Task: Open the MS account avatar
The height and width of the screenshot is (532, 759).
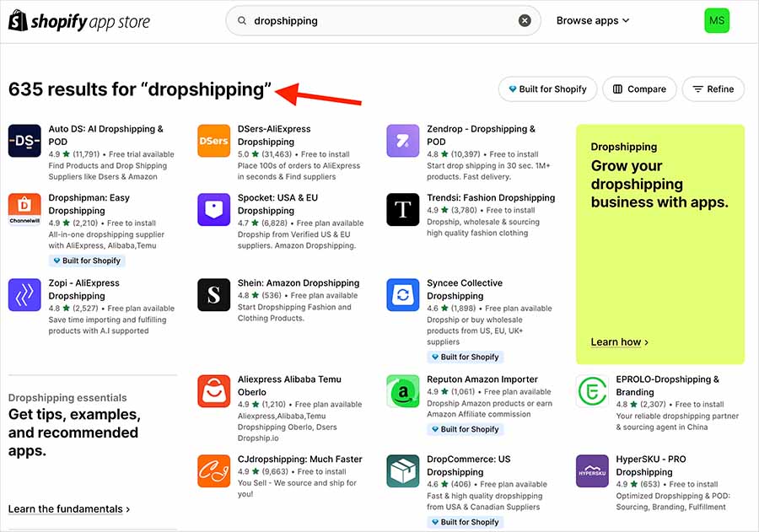Action: pos(716,20)
